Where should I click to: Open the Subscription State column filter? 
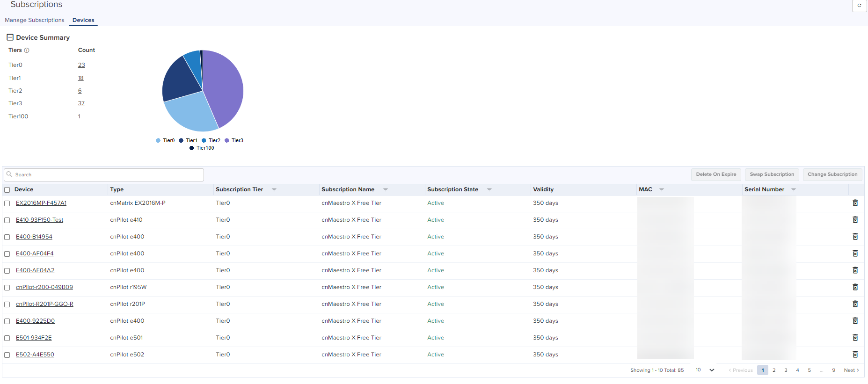(489, 190)
